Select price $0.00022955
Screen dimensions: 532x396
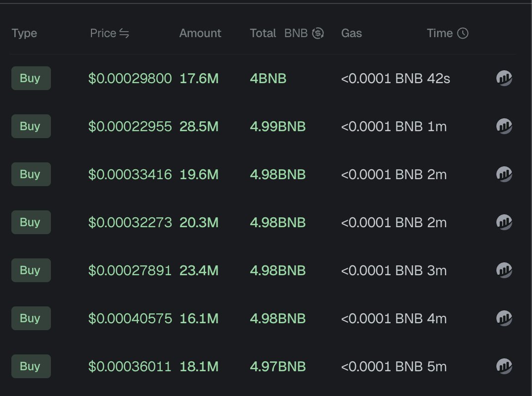pyautogui.click(x=130, y=127)
